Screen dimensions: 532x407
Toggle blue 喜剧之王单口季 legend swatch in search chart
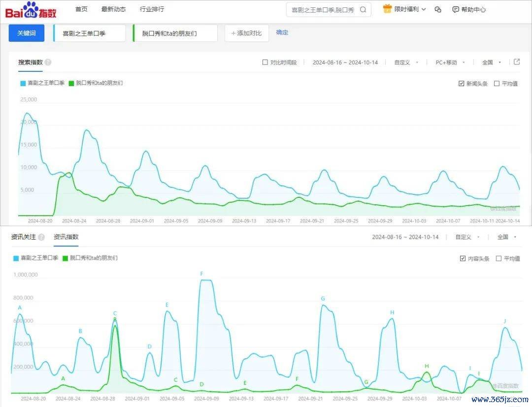[23, 83]
